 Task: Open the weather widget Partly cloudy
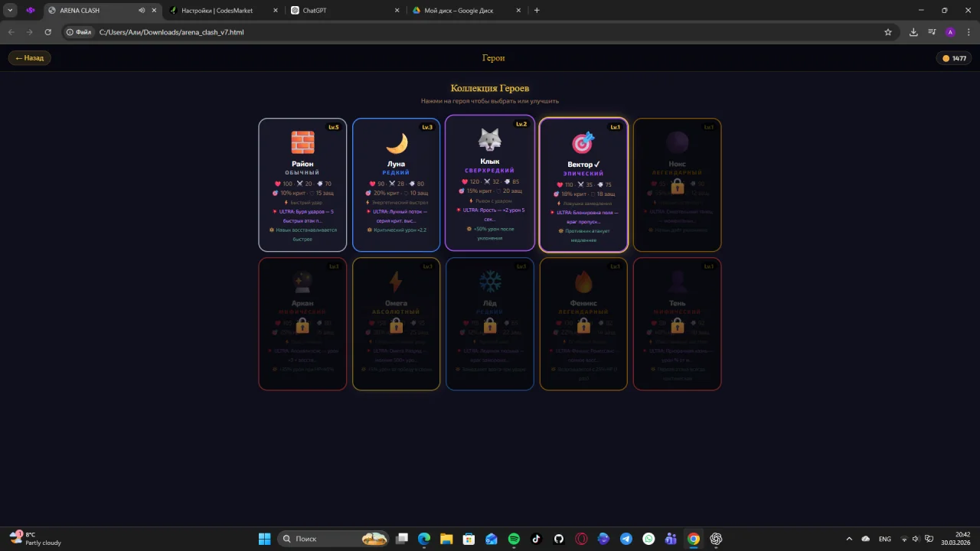click(x=37, y=539)
